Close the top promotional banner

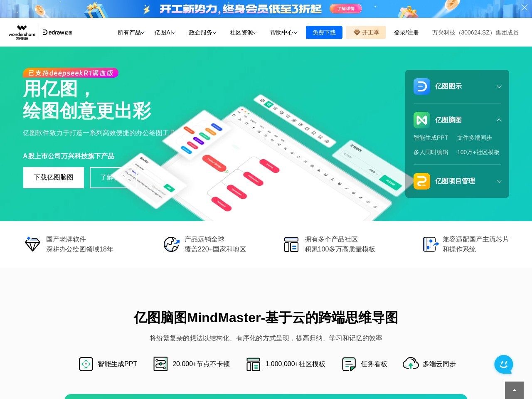525,7
